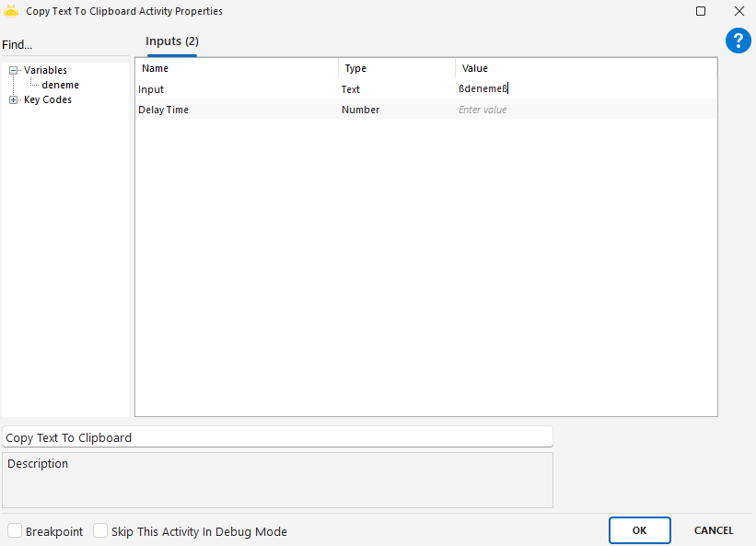Collapse the Variables tree node
This screenshot has width=756, height=546.
[x=14, y=70]
